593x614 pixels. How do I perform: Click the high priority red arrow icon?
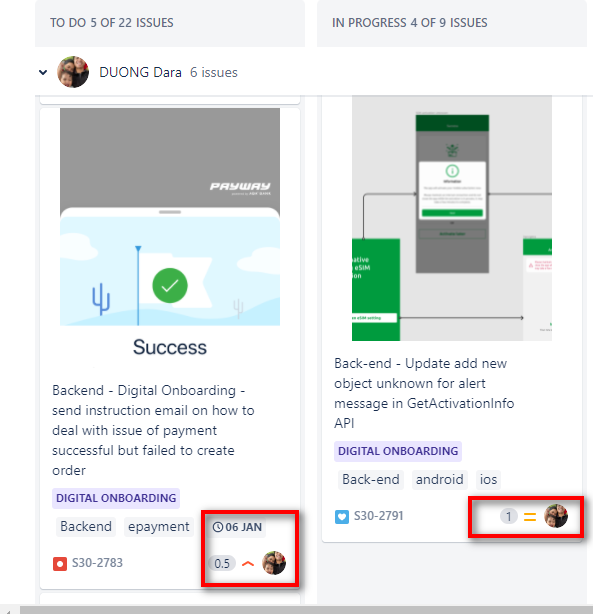click(x=248, y=564)
